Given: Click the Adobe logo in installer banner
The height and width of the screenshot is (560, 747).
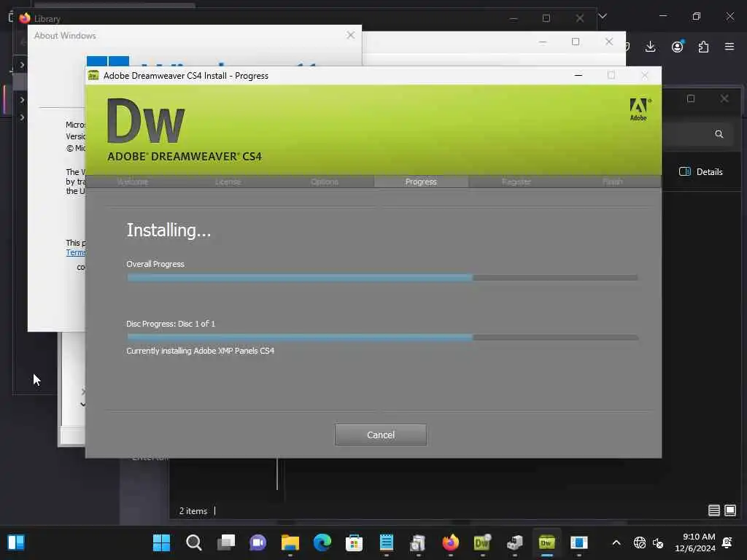Looking at the screenshot, I should (x=638, y=109).
